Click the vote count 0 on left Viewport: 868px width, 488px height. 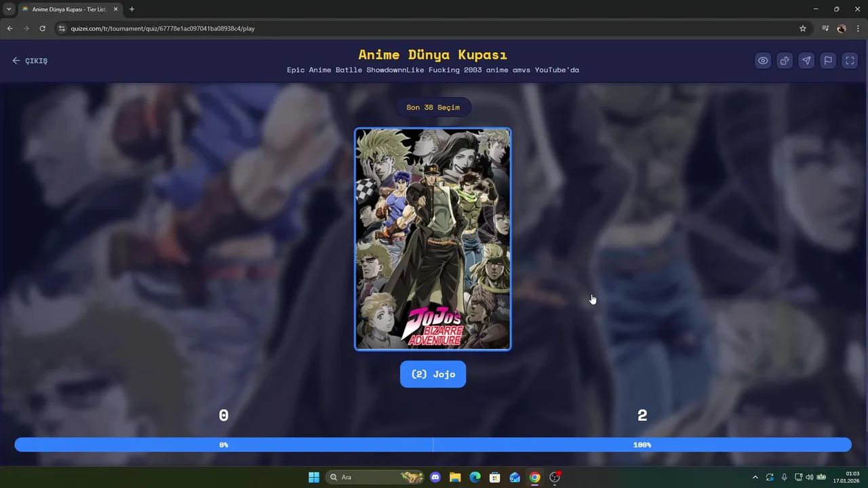click(224, 415)
